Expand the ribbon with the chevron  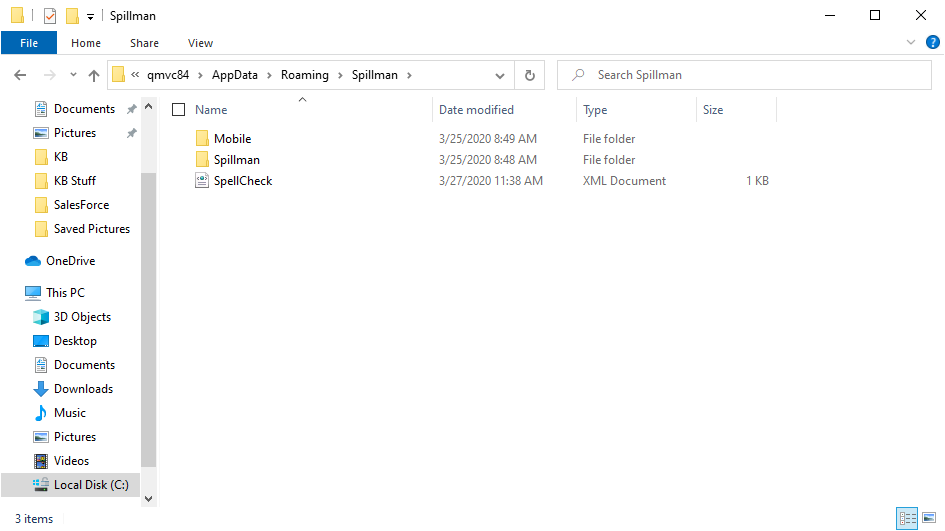tap(911, 42)
